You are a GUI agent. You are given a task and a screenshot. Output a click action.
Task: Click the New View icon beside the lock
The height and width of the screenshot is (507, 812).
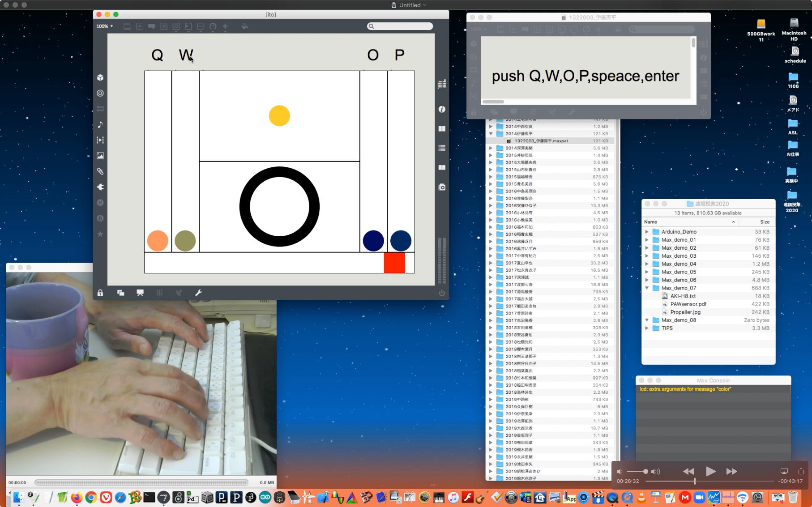[120, 293]
